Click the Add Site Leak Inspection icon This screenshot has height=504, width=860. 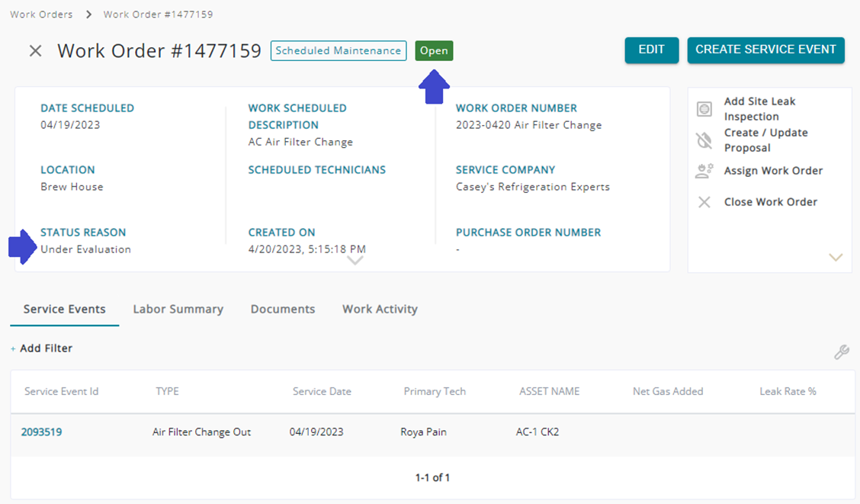(704, 108)
